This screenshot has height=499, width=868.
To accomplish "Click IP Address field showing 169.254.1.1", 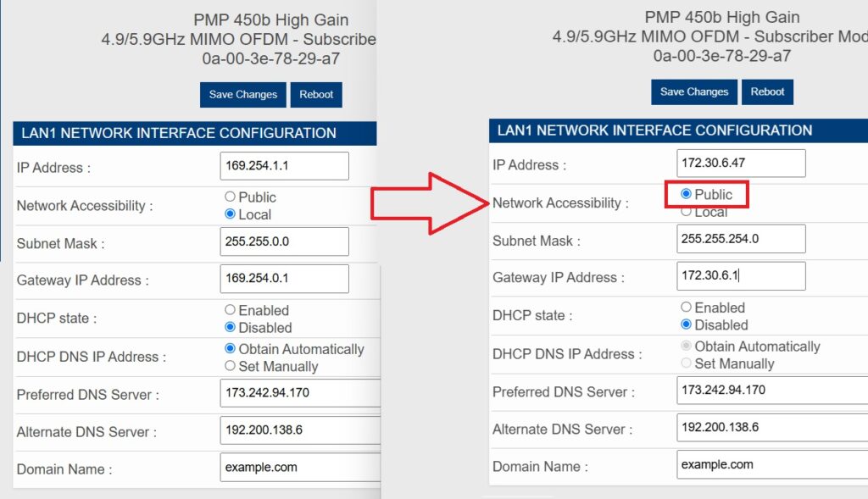I will click(284, 166).
